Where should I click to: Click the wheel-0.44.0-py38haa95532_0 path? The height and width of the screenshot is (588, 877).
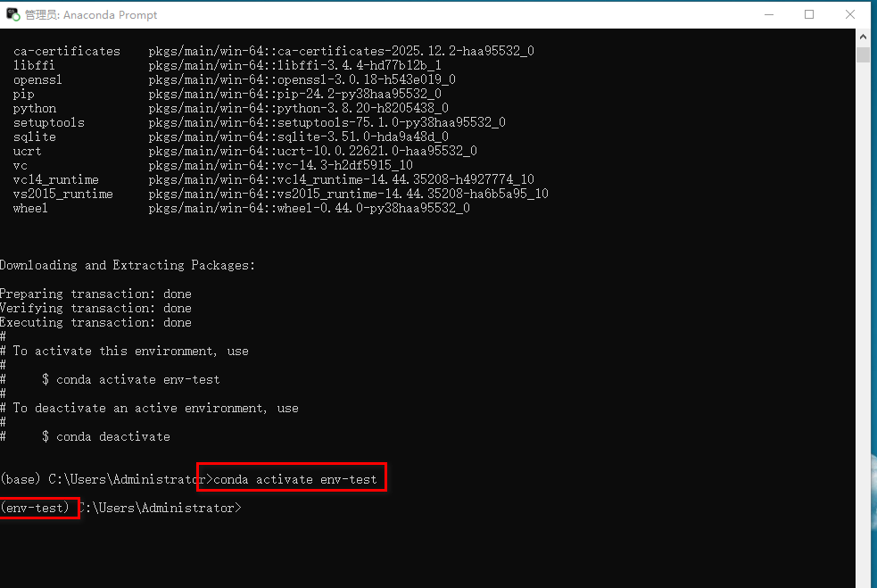pyautogui.click(x=309, y=208)
